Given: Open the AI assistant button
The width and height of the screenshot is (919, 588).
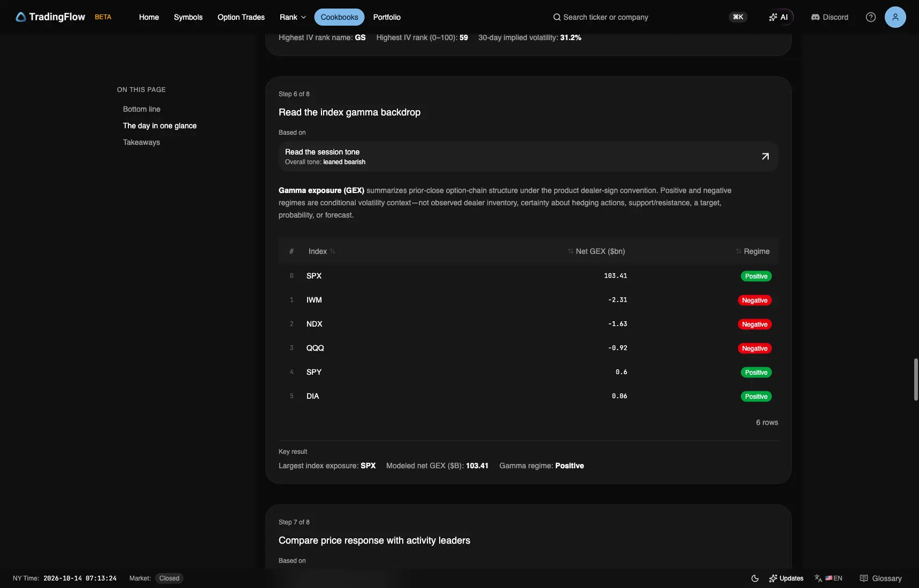Looking at the screenshot, I should (x=778, y=17).
